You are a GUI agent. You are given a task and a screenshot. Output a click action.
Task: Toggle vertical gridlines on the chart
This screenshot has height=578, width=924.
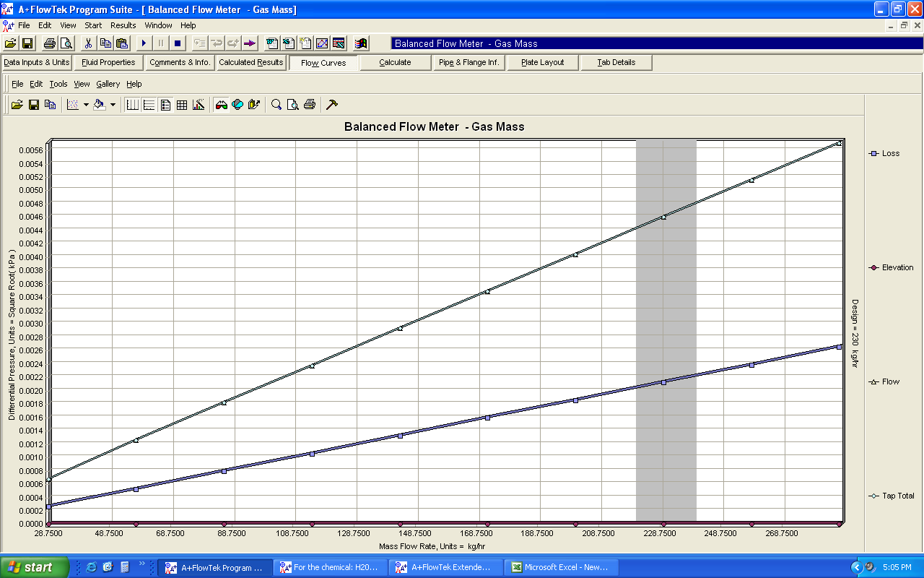[x=132, y=105]
